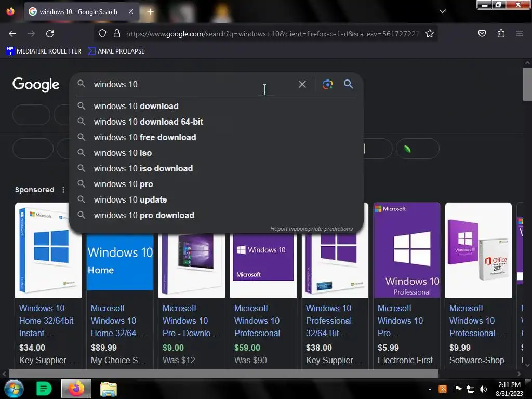Choose suggestion windows 10 iso
The width and height of the screenshot is (532, 399).
point(217,153)
